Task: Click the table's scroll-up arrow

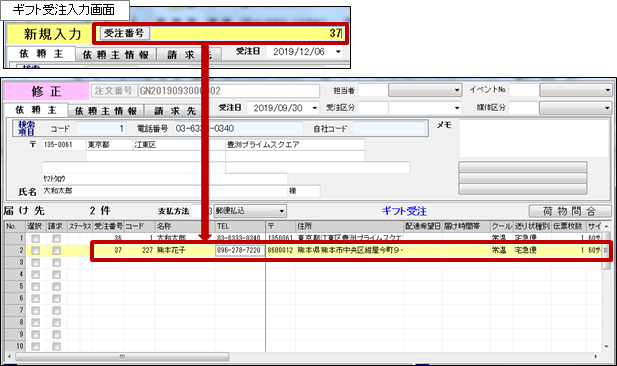Action: coord(606,226)
